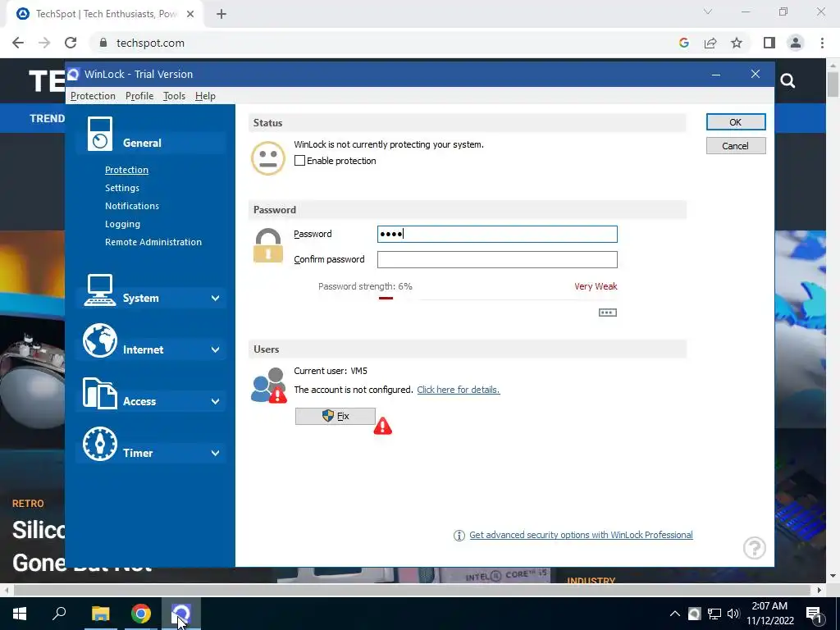The width and height of the screenshot is (840, 630).
Task: Click the neutral face status icon
Action: [x=268, y=158]
